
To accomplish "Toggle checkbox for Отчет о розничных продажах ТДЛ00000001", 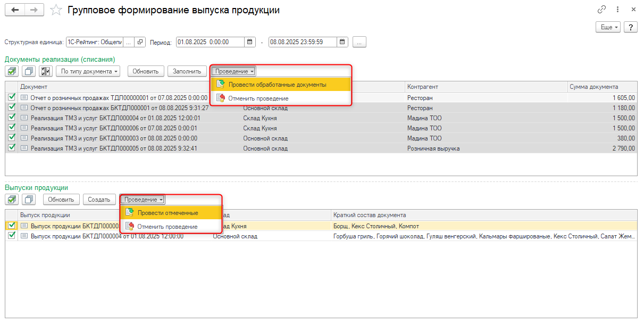I will click(12, 97).
